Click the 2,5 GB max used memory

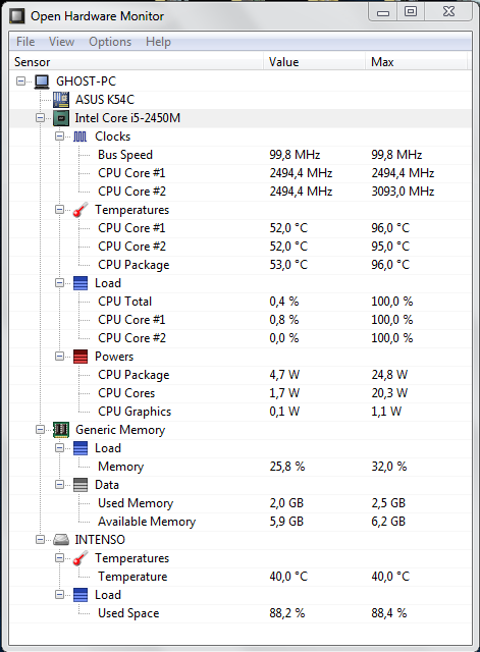pyautogui.click(x=388, y=503)
